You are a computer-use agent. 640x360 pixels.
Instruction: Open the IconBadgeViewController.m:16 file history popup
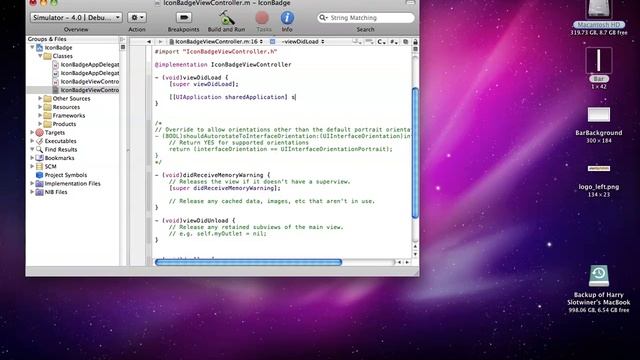point(216,42)
